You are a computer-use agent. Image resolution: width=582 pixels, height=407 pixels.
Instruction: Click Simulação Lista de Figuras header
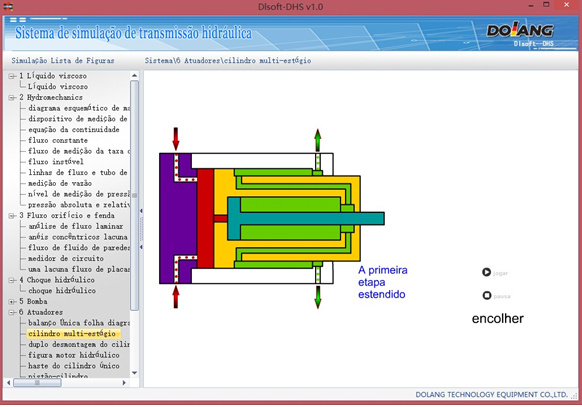tap(63, 60)
